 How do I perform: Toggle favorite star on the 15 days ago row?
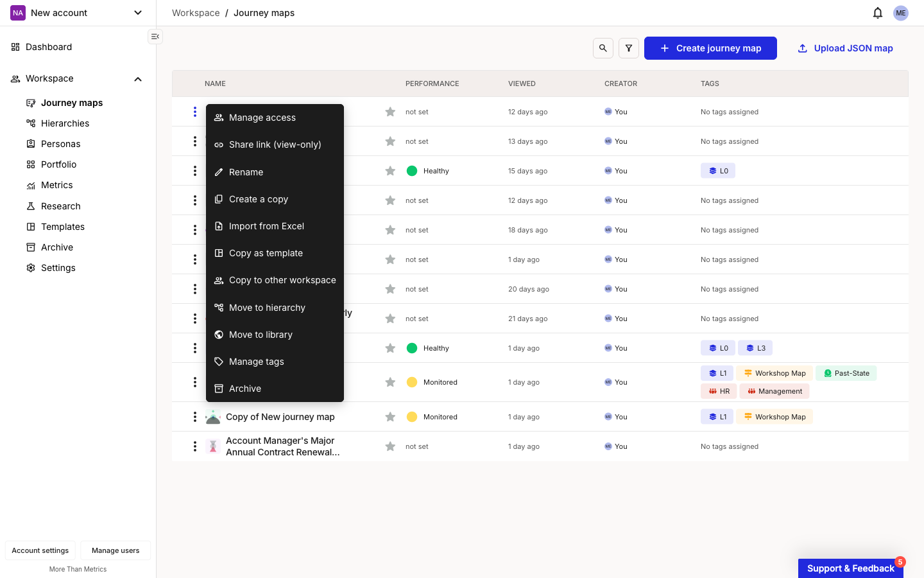click(x=390, y=171)
